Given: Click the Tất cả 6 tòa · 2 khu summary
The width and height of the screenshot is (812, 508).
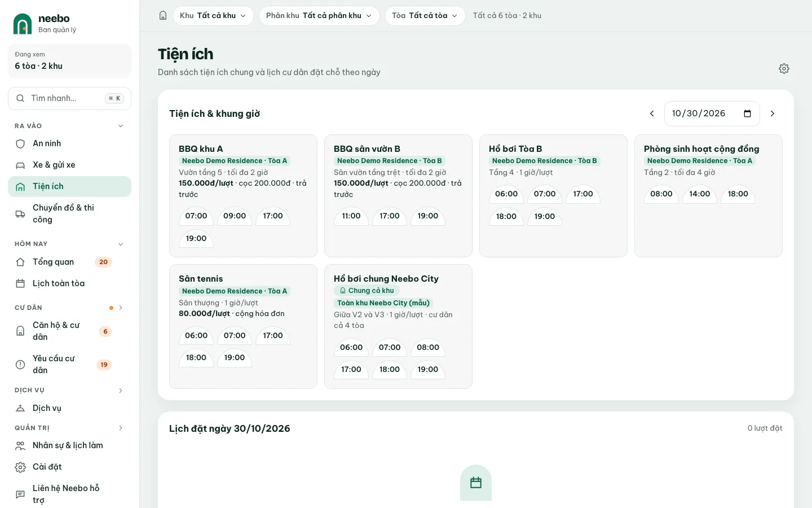Looking at the screenshot, I should click(x=507, y=16).
